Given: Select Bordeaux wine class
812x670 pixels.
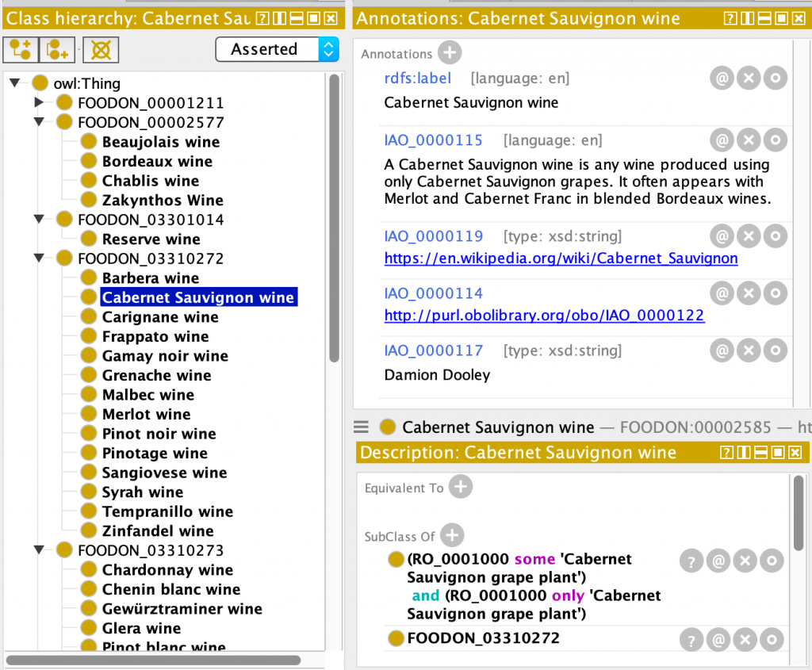Looking at the screenshot, I should (157, 162).
